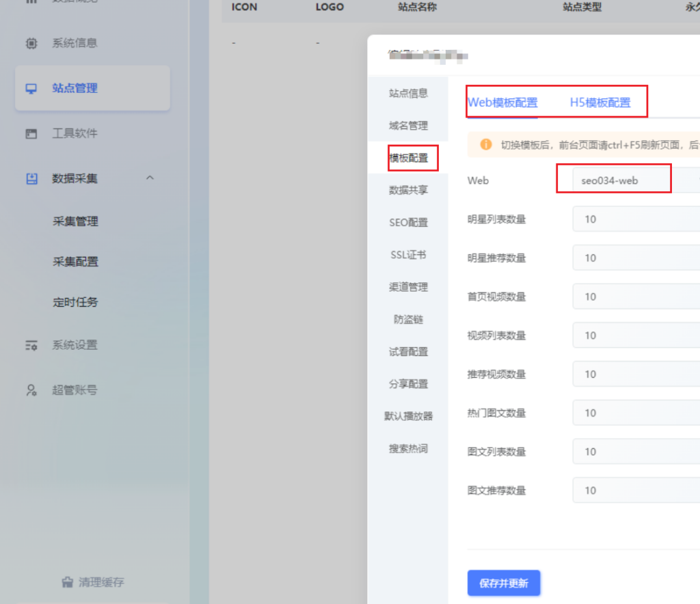Open SEO配置 settings section
Screen dimensions: 700x604
point(408,223)
